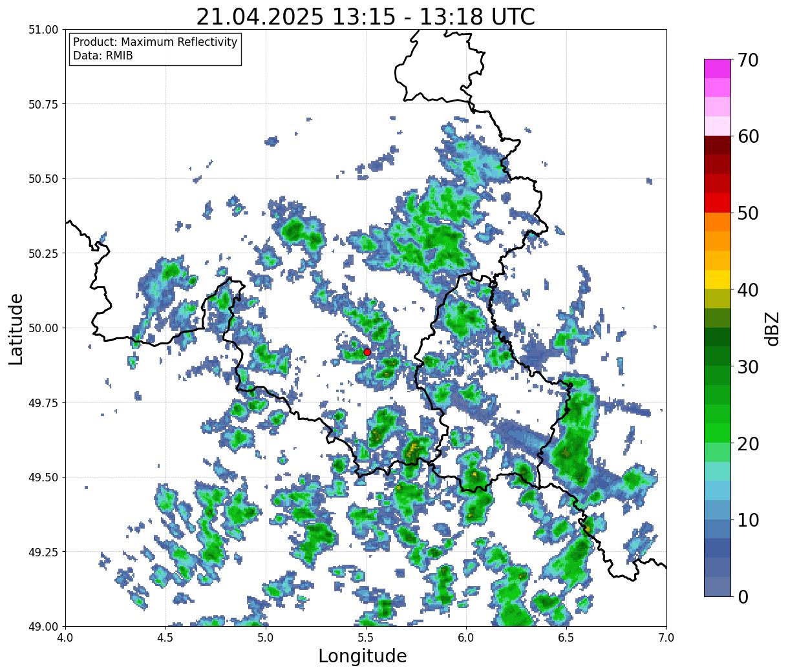The image size is (788, 672).
Task: Pick the yellow swatch just above 40
Action: click(718, 280)
